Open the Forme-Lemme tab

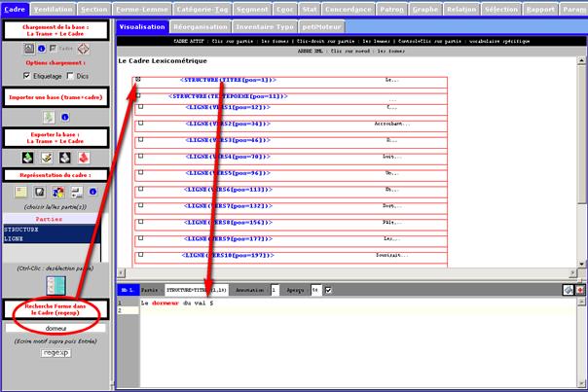142,10
